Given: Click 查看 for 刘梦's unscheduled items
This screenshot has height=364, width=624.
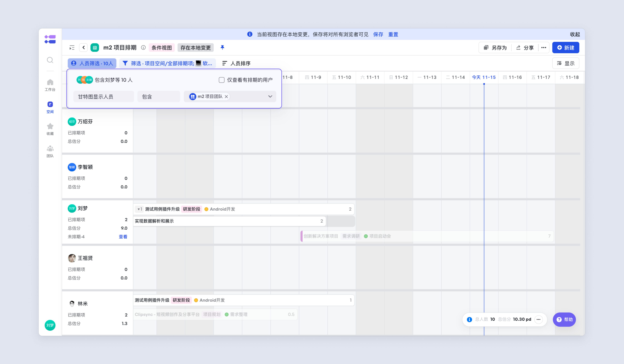Looking at the screenshot, I should tap(123, 237).
